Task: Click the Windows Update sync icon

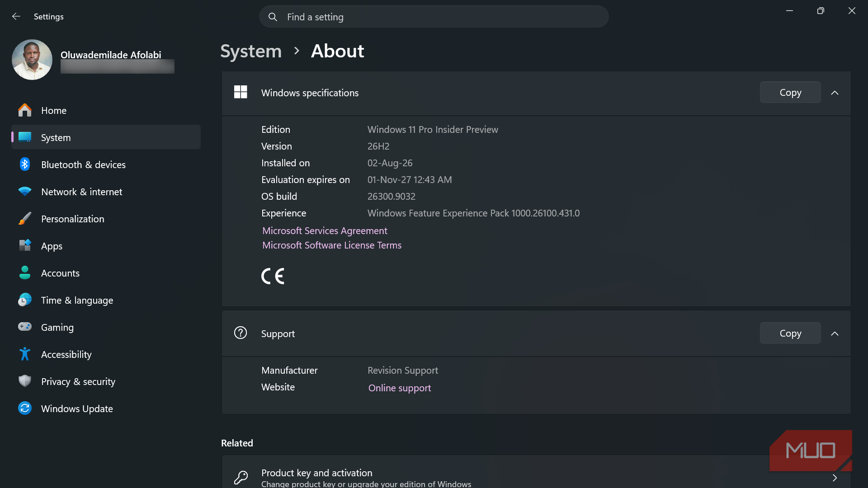Action: coord(25,408)
